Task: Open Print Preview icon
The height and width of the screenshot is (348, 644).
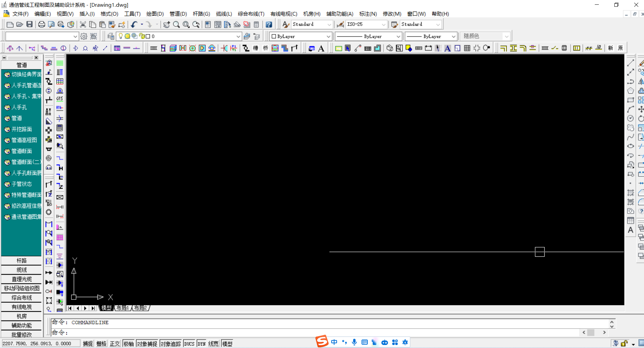Action: pos(51,24)
